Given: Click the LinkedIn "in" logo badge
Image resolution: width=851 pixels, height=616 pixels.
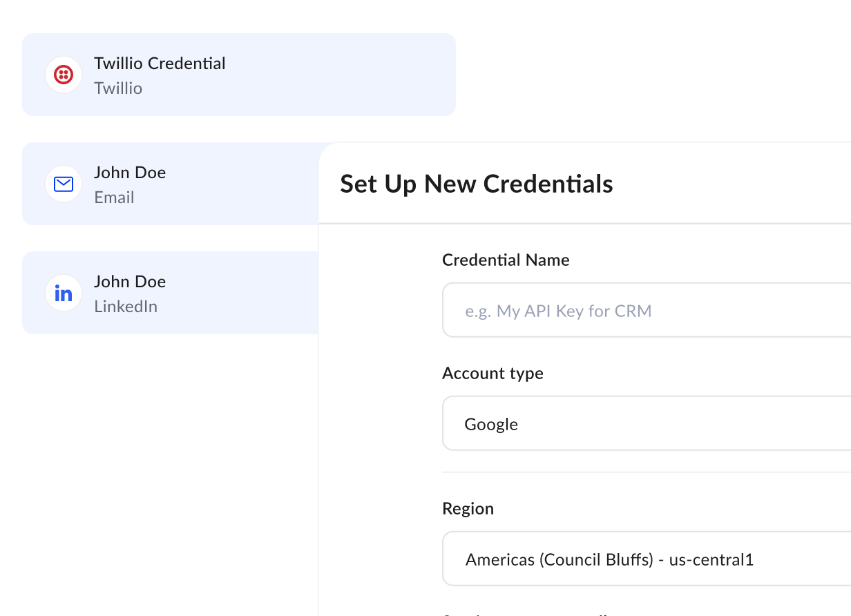Looking at the screenshot, I should [x=63, y=293].
